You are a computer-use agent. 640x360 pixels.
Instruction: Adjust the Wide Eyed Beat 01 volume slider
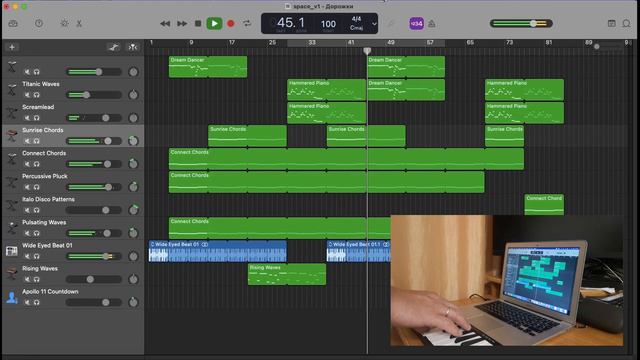[x=93, y=256]
